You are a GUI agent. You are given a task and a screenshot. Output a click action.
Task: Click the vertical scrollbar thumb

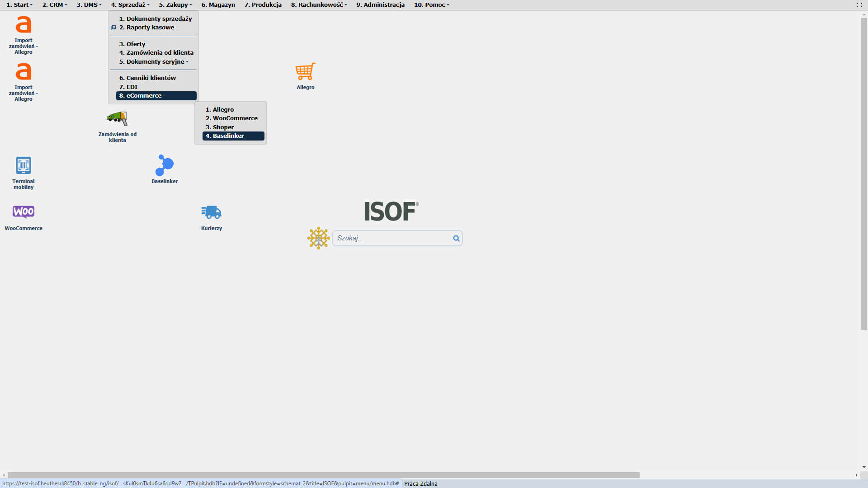tap(864, 174)
